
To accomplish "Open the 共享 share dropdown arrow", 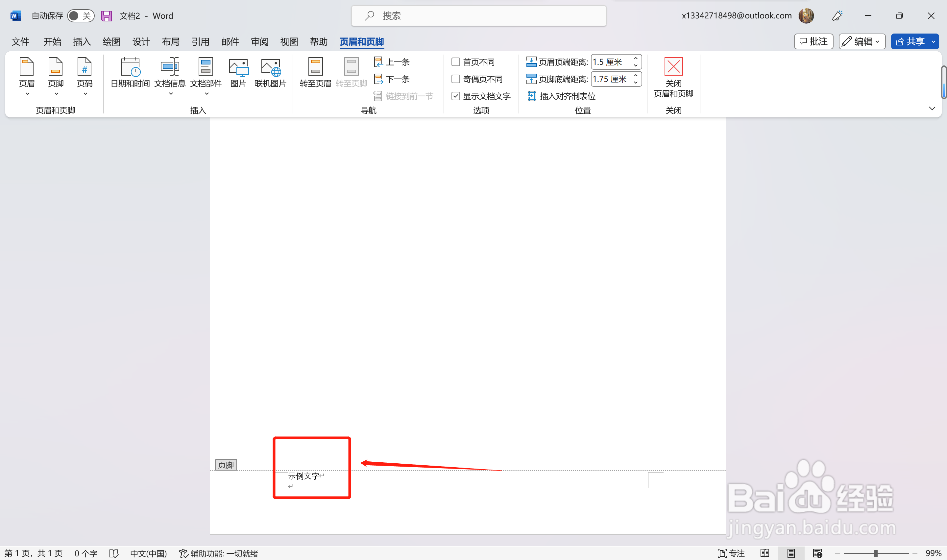I will tap(934, 41).
